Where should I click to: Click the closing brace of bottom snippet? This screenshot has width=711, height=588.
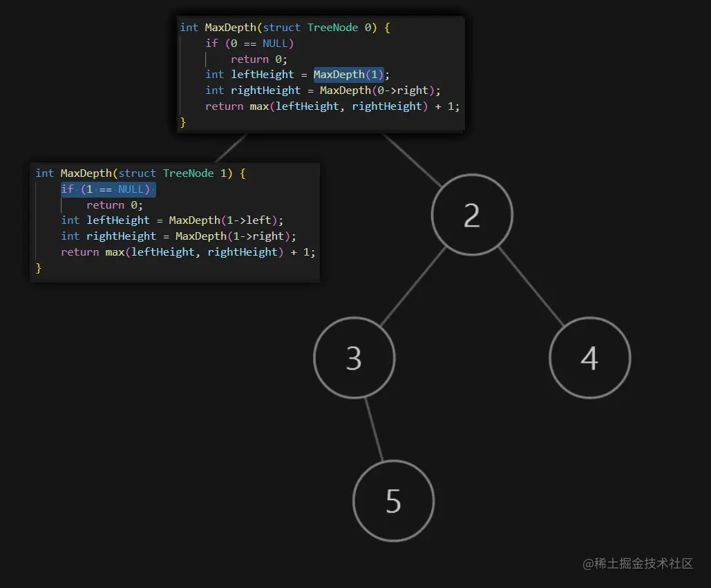point(39,267)
